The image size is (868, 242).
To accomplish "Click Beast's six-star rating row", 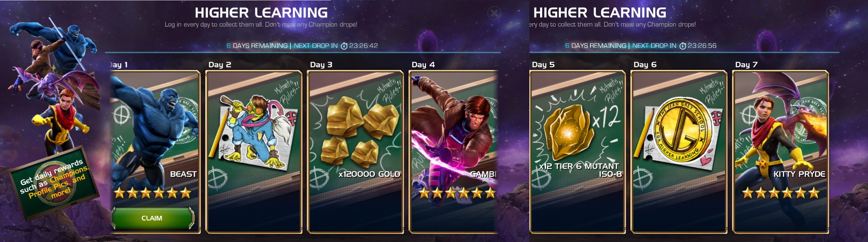I will click(153, 193).
